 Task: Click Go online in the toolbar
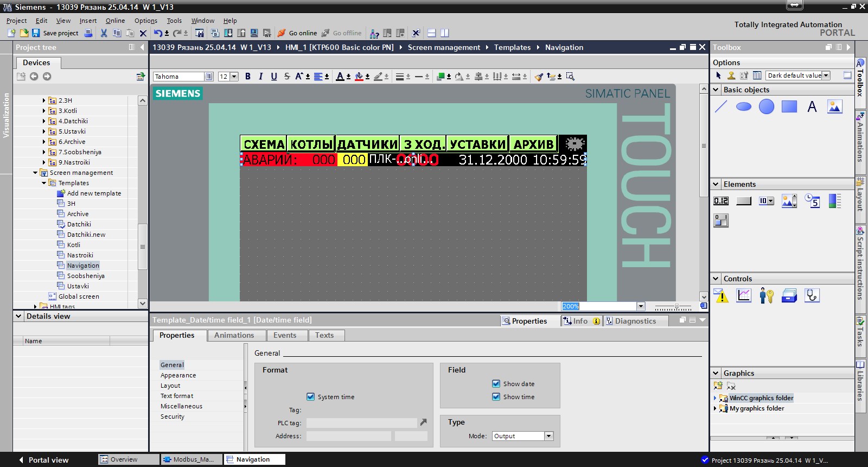click(297, 33)
